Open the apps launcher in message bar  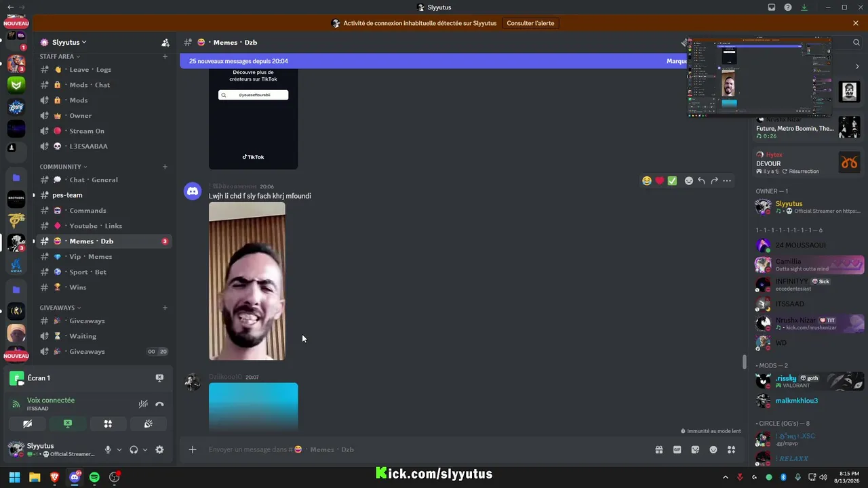click(x=731, y=449)
